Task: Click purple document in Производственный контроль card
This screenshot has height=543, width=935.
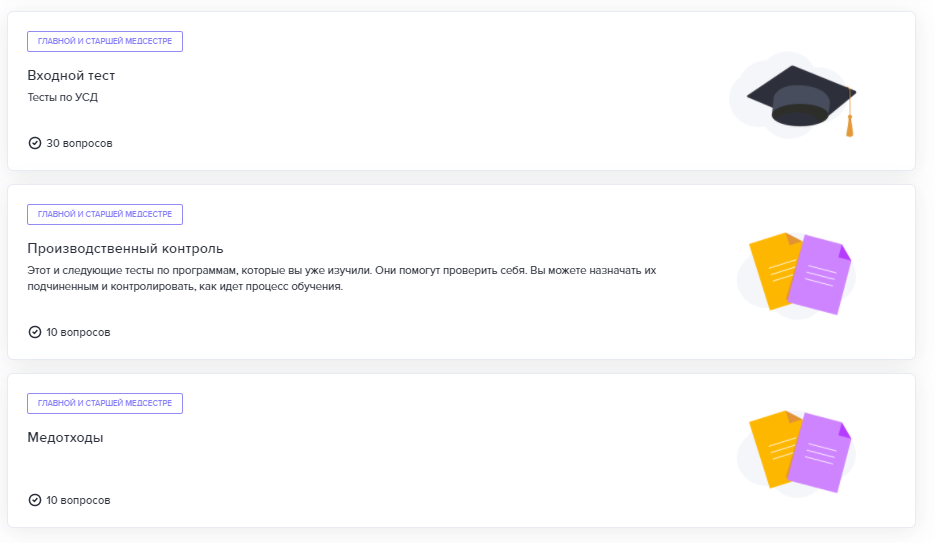Action: tap(820, 275)
